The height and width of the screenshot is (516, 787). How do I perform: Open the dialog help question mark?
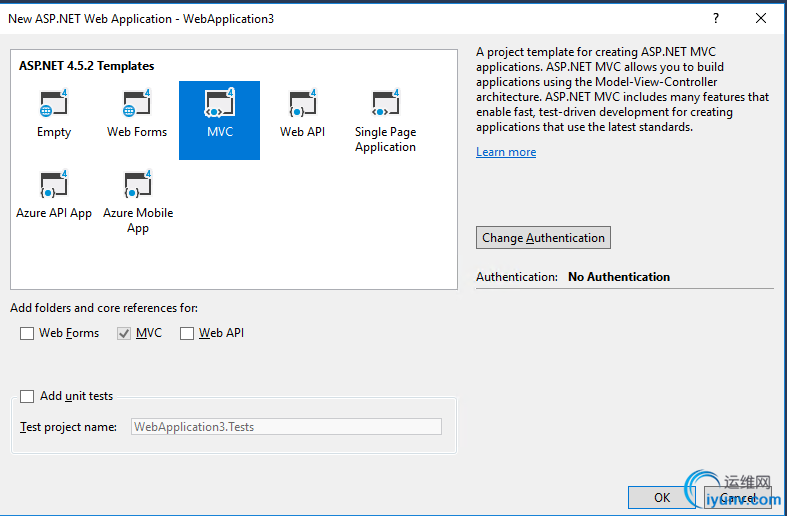click(x=716, y=19)
